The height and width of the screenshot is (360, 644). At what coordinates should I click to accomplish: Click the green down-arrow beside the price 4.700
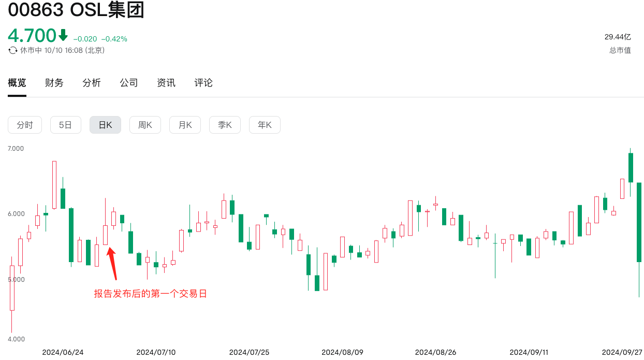63,35
